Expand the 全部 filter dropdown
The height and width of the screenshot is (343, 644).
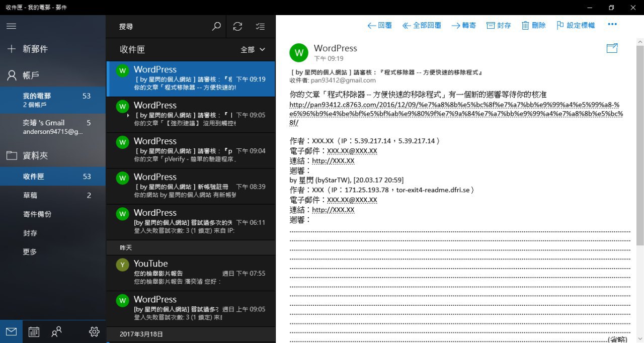click(x=253, y=49)
